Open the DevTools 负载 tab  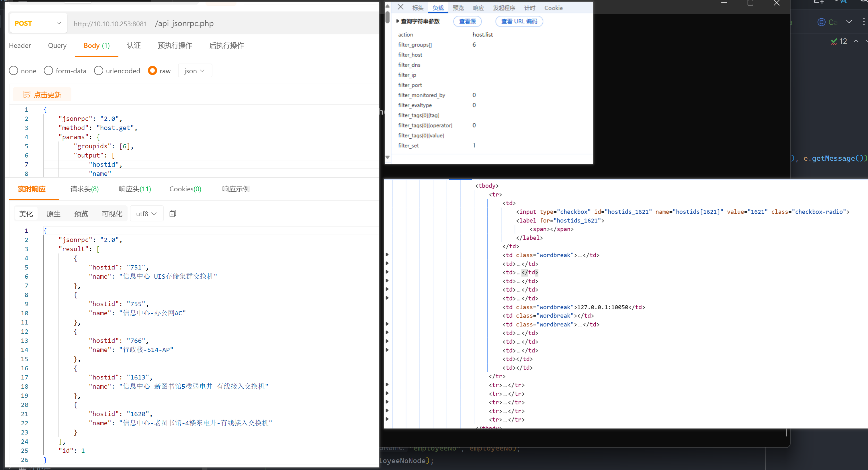438,8
